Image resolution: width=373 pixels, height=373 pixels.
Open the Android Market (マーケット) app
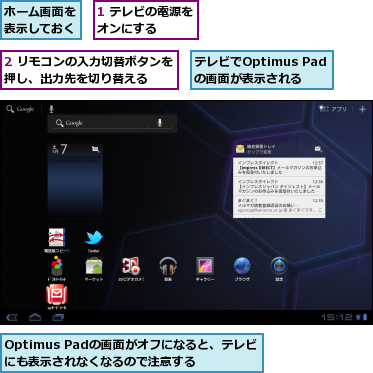tap(94, 269)
